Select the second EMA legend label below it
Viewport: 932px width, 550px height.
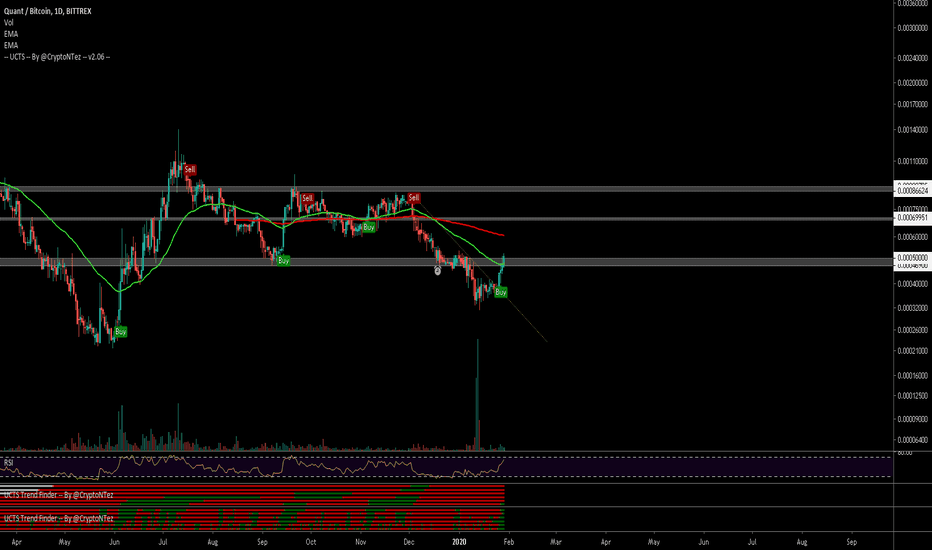click(11, 45)
